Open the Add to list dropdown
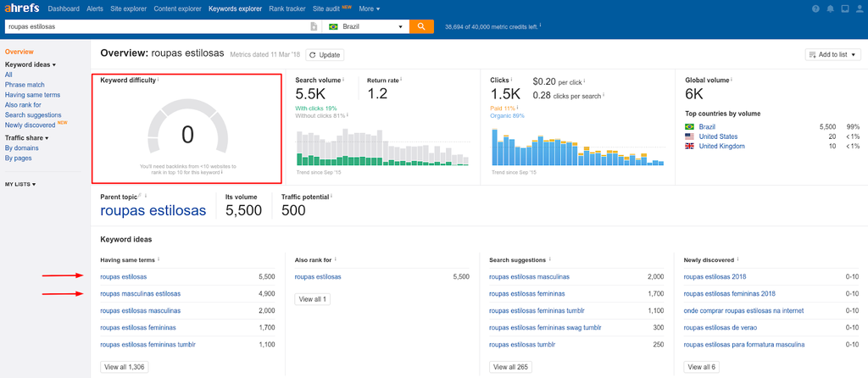Viewport: 868px width, 378px height. click(x=832, y=55)
